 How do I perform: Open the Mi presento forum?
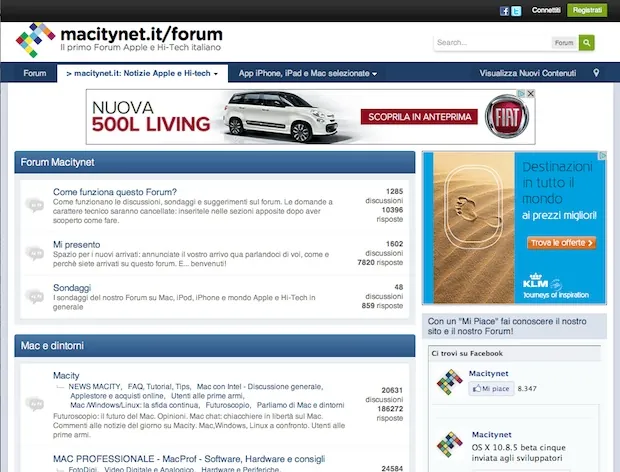tap(76, 245)
